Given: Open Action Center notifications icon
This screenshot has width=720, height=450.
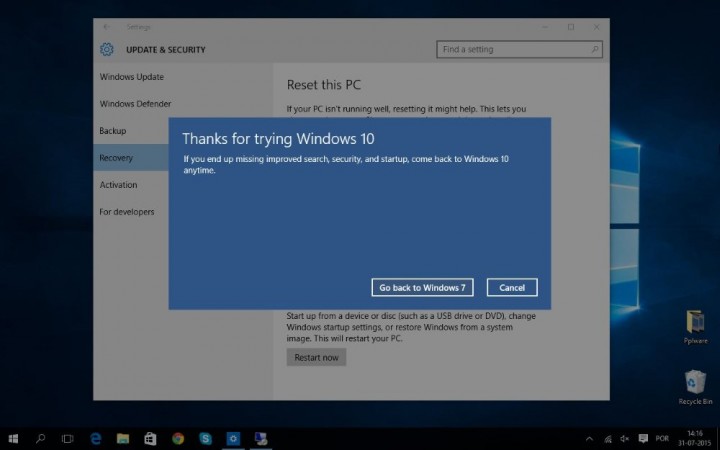Looking at the screenshot, I should [643, 439].
